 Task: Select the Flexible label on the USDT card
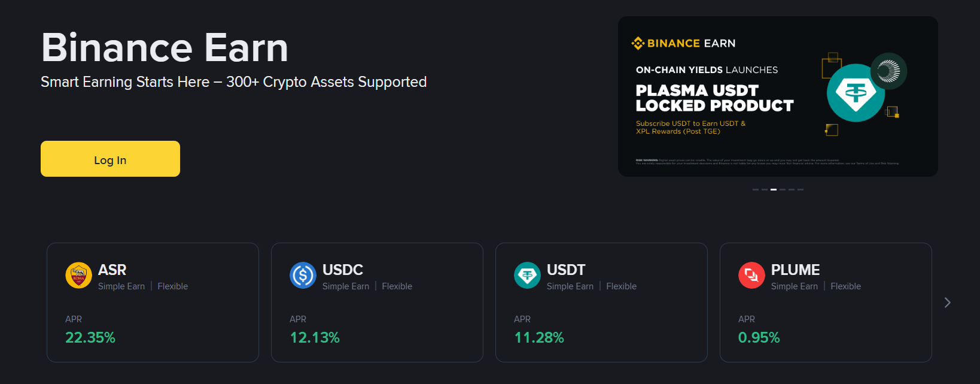[621, 286]
